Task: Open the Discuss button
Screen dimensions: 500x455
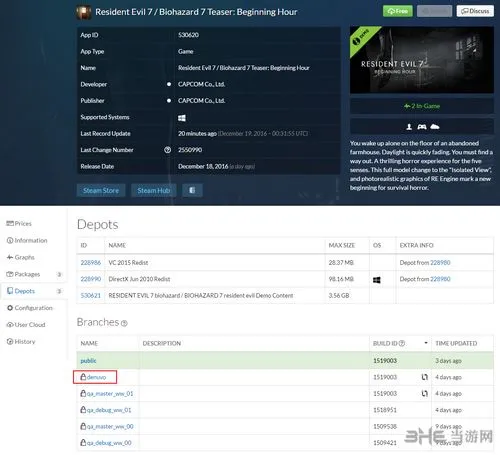Action: pyautogui.click(x=475, y=11)
